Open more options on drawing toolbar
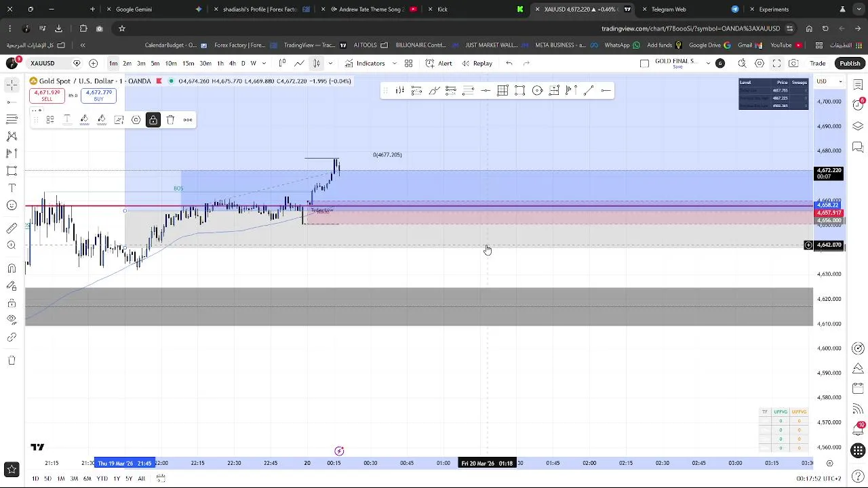 pos(188,120)
